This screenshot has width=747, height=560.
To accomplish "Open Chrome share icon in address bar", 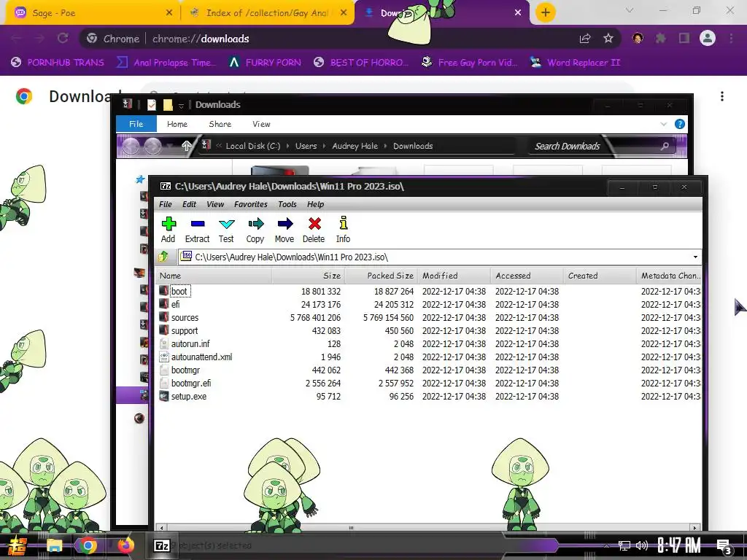I will tap(585, 39).
